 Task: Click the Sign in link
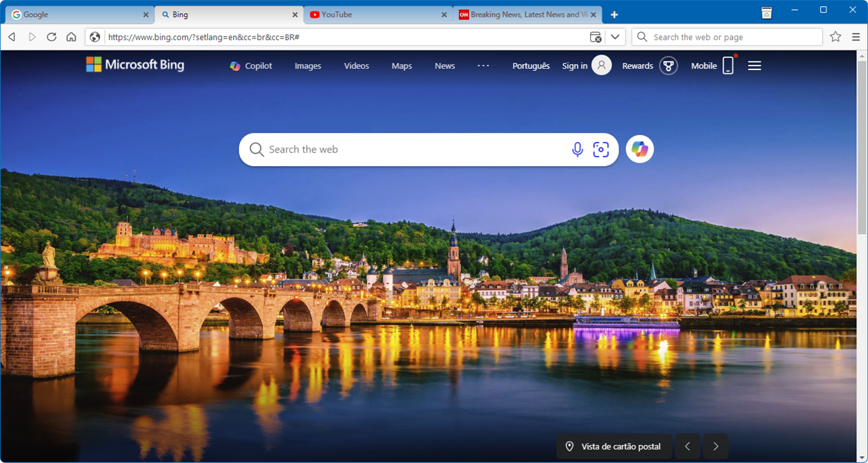574,65
